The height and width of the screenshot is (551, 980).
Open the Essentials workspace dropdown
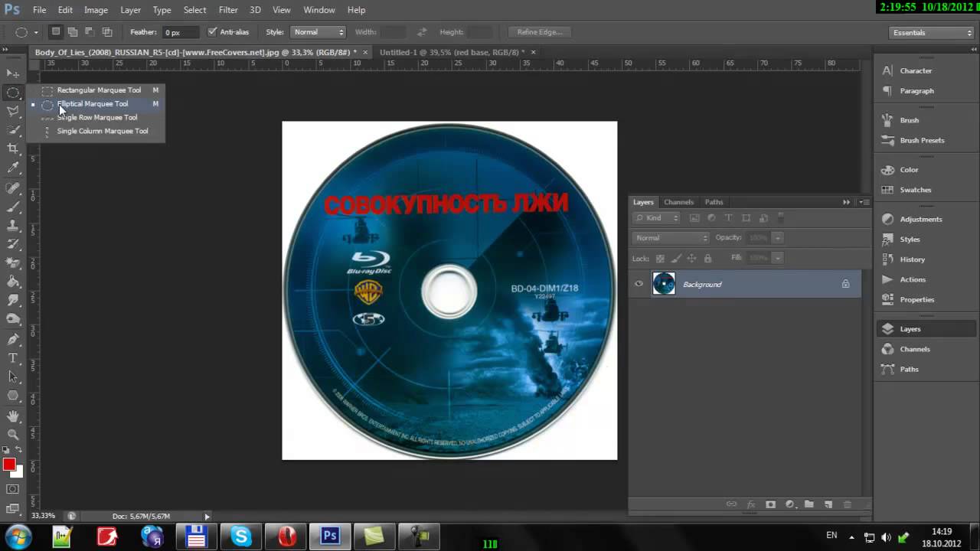tap(932, 32)
